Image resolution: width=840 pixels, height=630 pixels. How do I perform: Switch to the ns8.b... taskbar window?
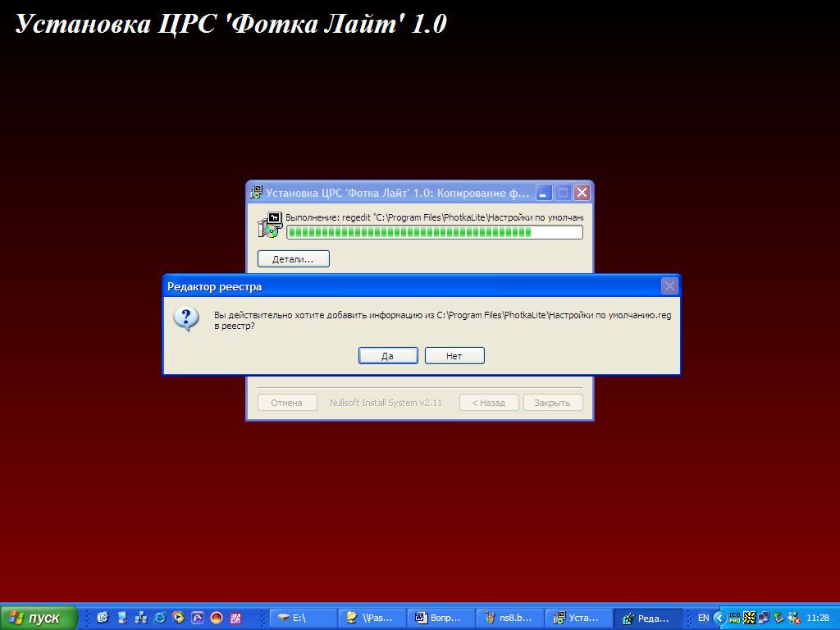tap(509, 618)
